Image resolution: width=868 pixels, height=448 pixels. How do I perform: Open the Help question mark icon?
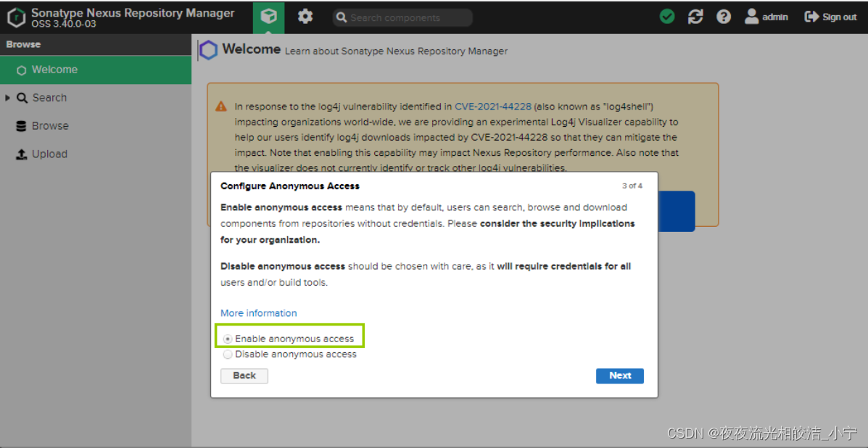[x=724, y=17]
